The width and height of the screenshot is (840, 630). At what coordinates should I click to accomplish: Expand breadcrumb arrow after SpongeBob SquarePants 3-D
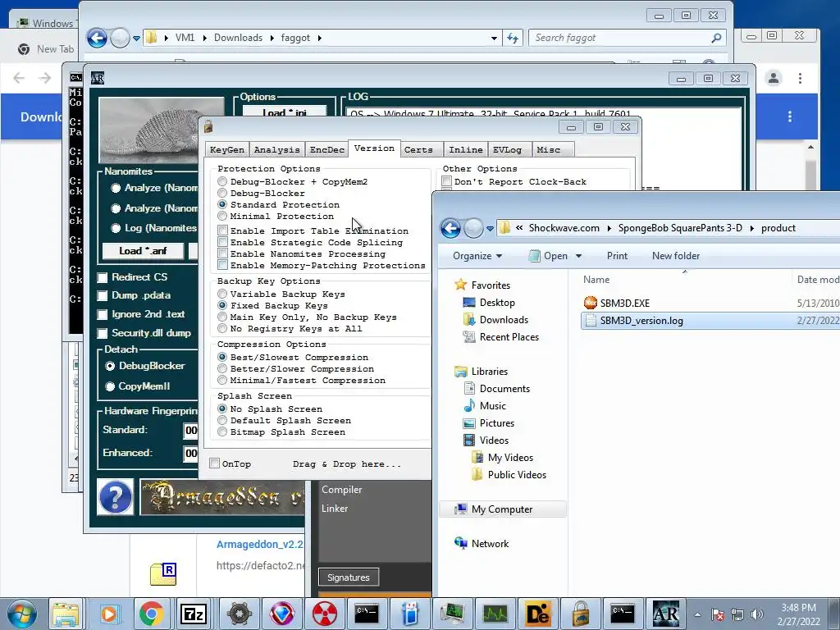pyautogui.click(x=752, y=228)
